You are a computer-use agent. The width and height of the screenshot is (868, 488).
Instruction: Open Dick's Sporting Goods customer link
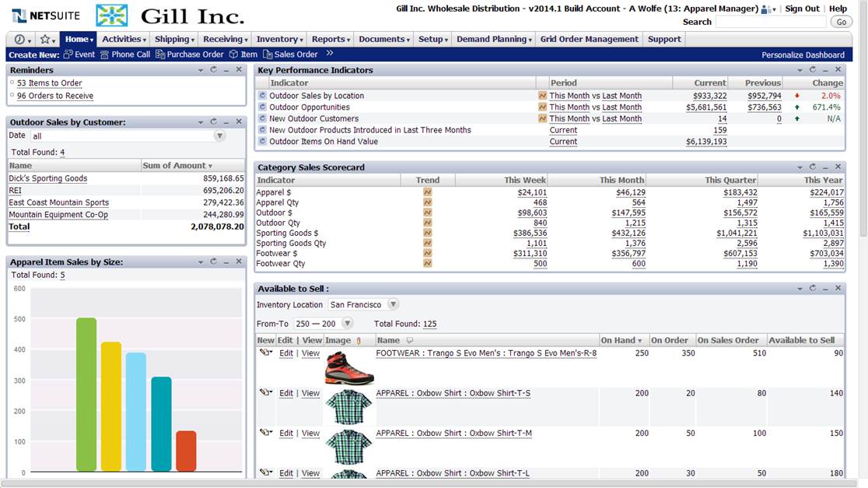[x=48, y=178]
